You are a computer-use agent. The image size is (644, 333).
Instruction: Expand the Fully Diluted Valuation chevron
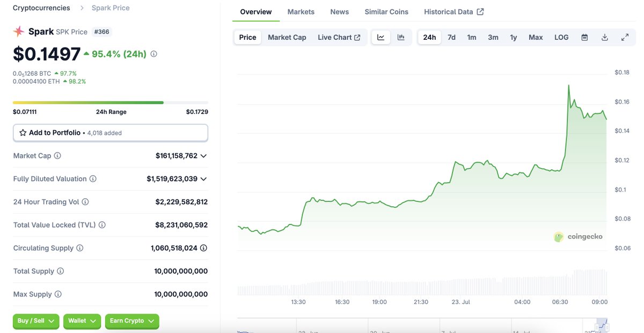pyautogui.click(x=203, y=179)
